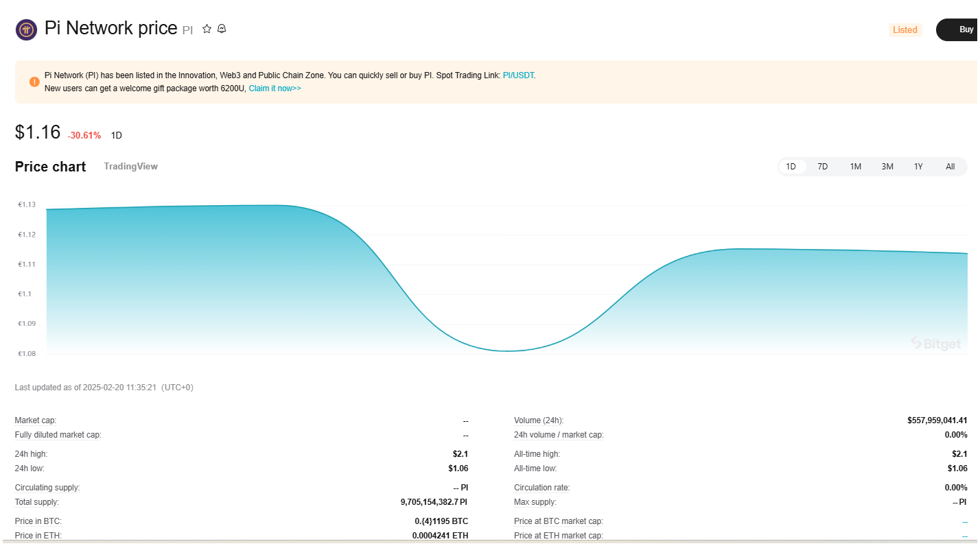Click the Market cap label
980x546 pixels.
pyautogui.click(x=36, y=420)
